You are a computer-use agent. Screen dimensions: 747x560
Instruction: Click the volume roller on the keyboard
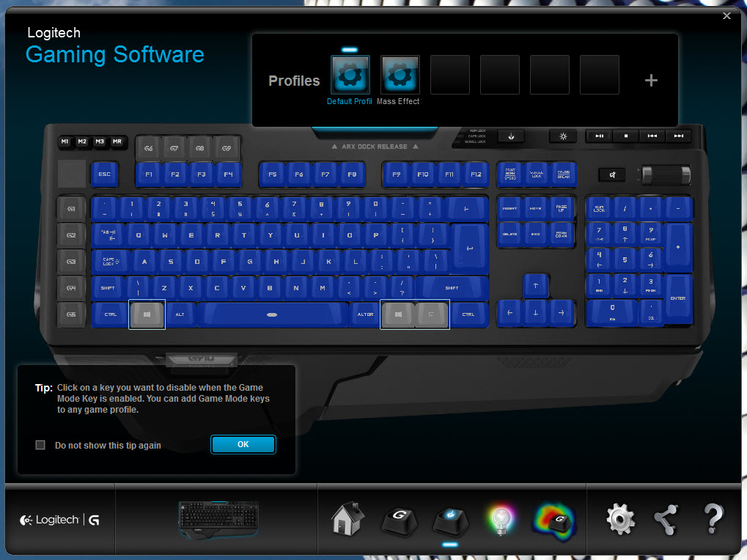pyautogui.click(x=666, y=174)
